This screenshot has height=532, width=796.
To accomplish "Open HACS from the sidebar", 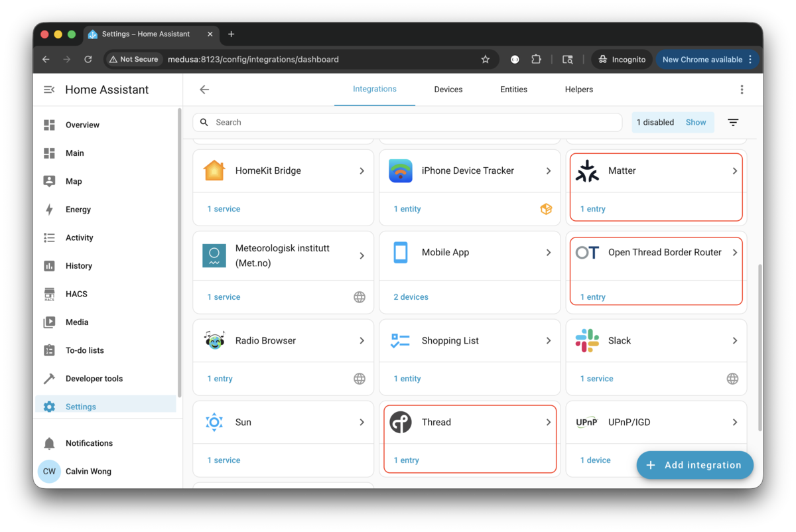I will click(76, 294).
